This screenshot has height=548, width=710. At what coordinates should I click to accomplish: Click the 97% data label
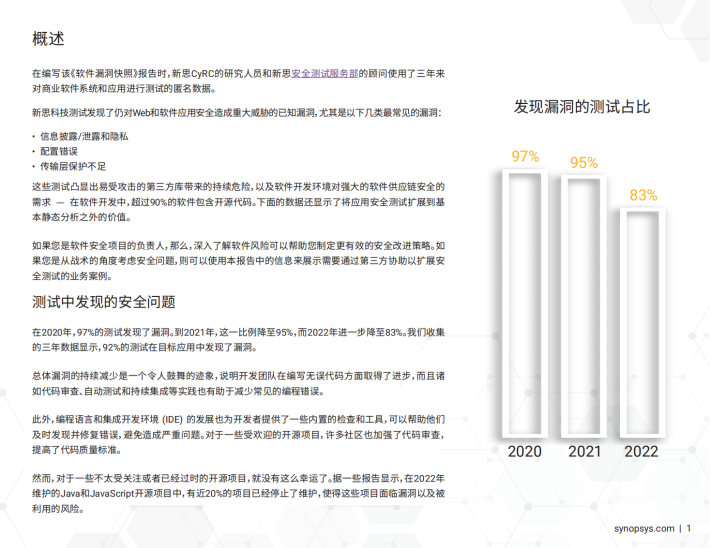click(525, 157)
